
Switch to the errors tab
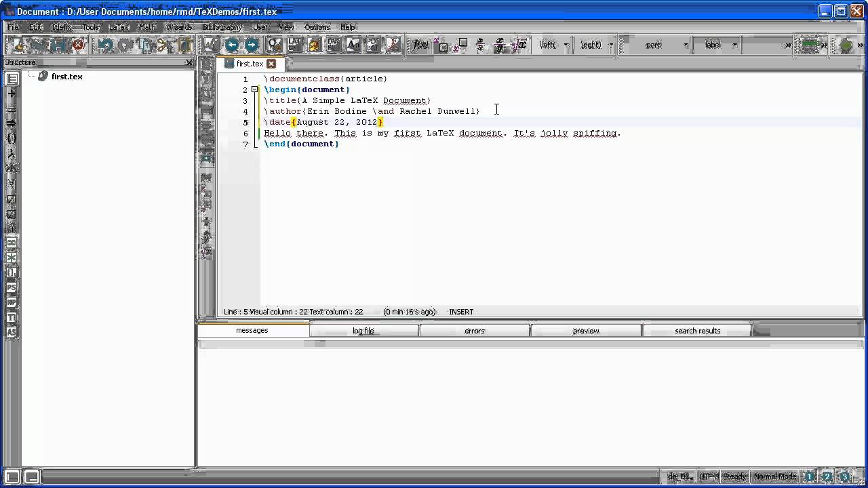[x=475, y=331]
